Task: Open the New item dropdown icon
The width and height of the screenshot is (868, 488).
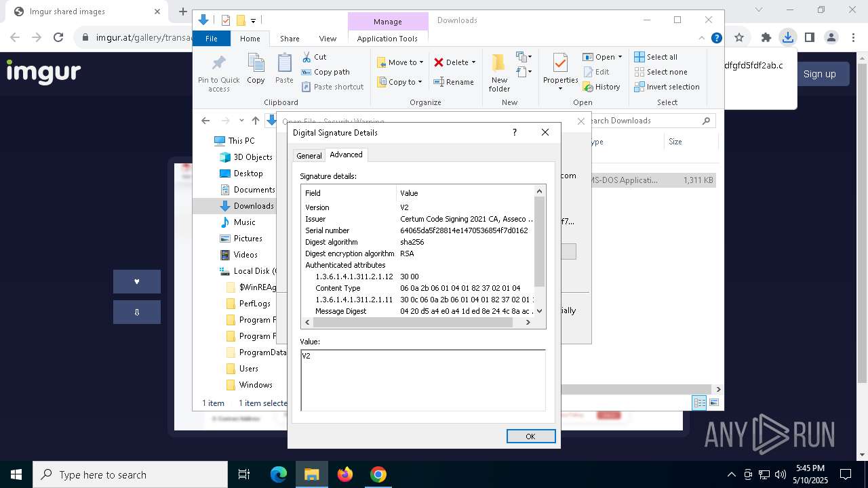Action: (524, 57)
